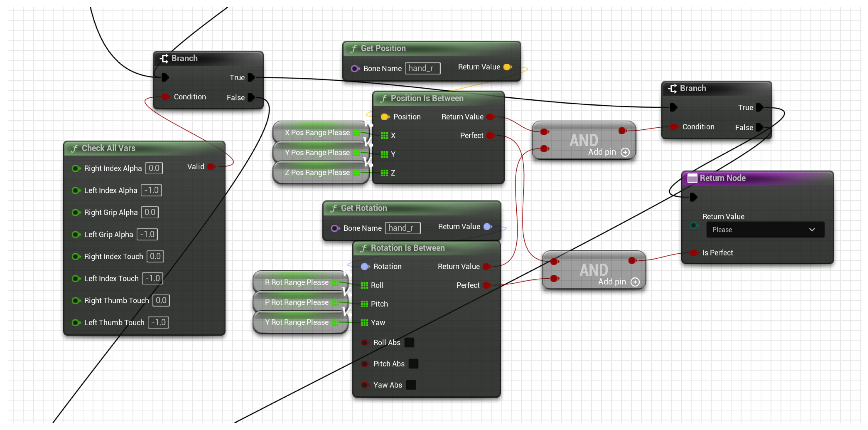The height and width of the screenshot is (430, 868).
Task: Click the True exec pin on right Branch
Action: point(760,107)
